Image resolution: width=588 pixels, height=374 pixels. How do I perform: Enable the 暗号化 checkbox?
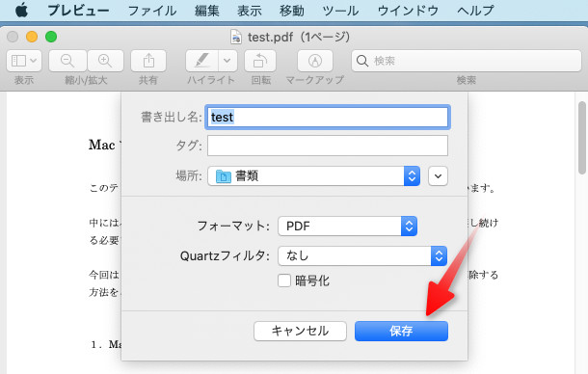284,280
